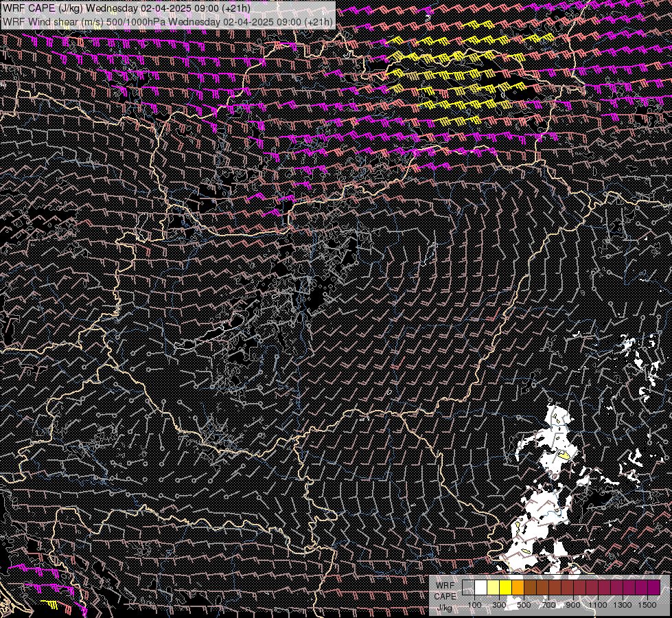Click the WRF label in the legend
This screenshot has height=618, width=672.
(x=445, y=586)
